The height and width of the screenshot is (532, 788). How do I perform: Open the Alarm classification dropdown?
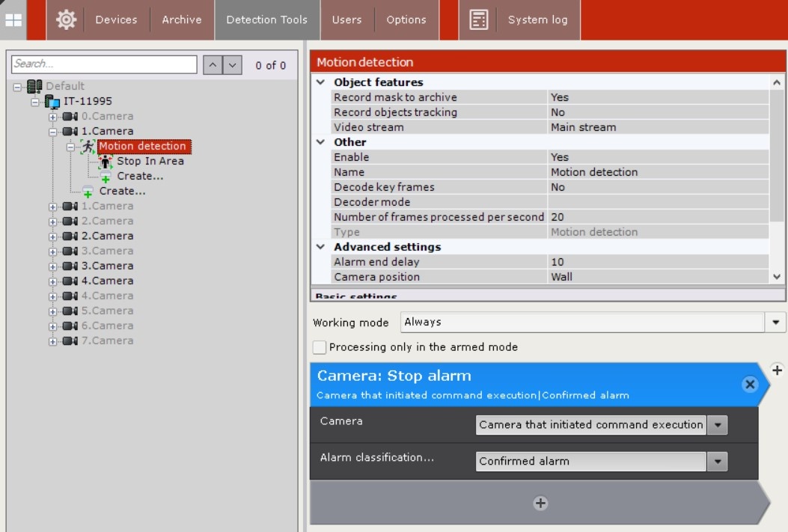click(717, 462)
